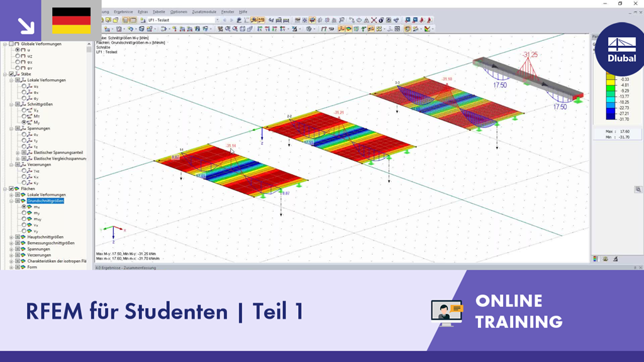
Task: Click the navigator scrollbar up arrow
Action: [x=89, y=44]
